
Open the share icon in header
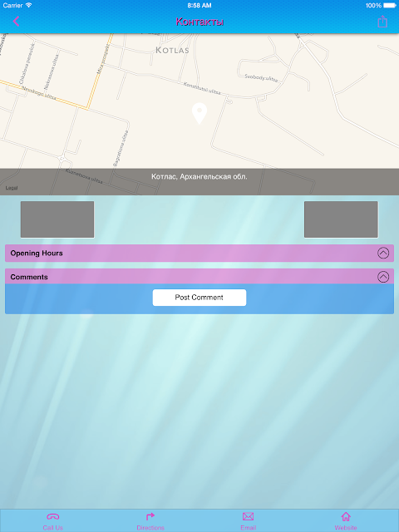point(382,22)
